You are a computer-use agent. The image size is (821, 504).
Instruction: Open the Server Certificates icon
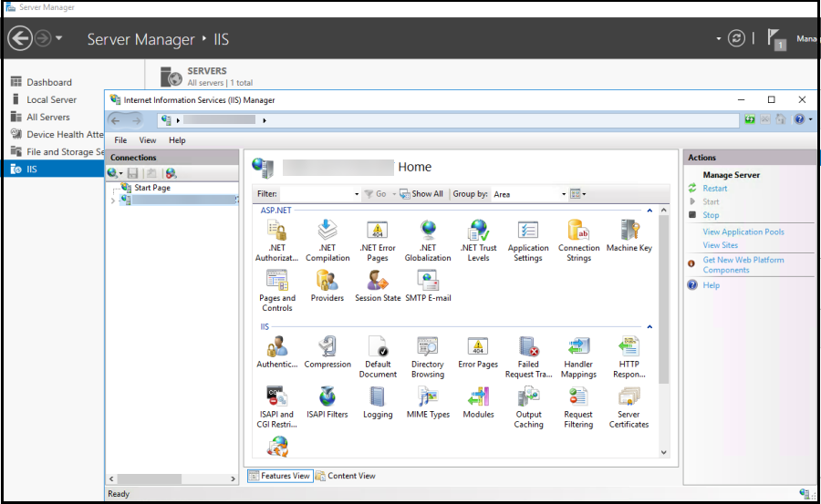coord(629,406)
